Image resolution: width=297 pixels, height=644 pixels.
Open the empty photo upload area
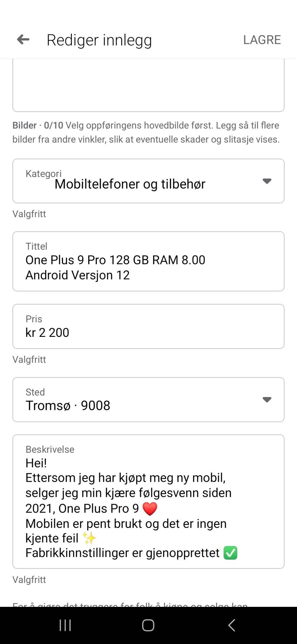(x=148, y=85)
